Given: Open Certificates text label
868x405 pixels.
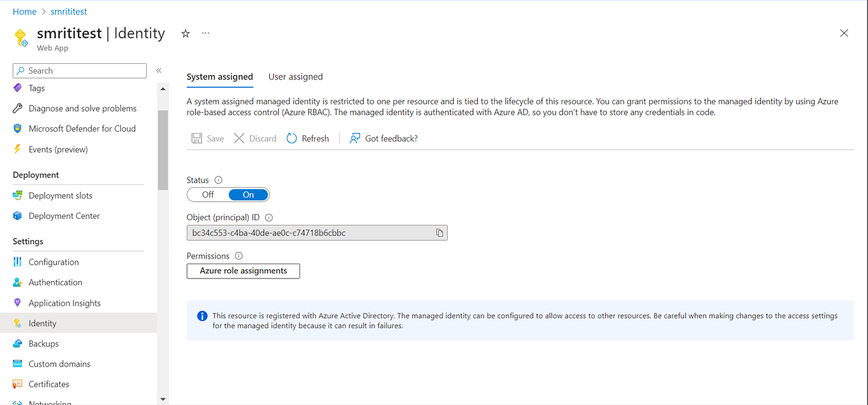Looking at the screenshot, I should (x=49, y=385).
